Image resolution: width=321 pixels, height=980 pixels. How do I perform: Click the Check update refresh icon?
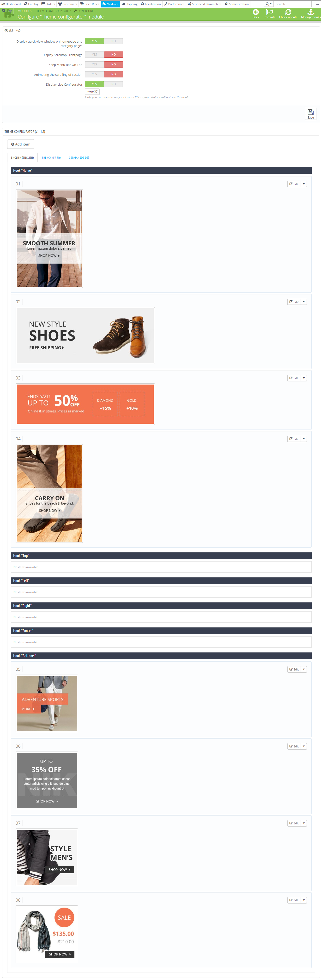(x=288, y=12)
